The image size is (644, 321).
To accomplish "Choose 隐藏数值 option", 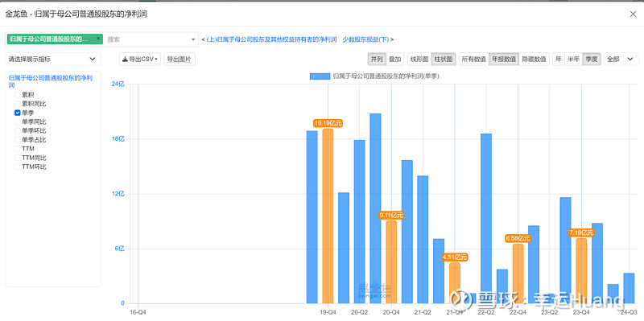I will 534,59.
